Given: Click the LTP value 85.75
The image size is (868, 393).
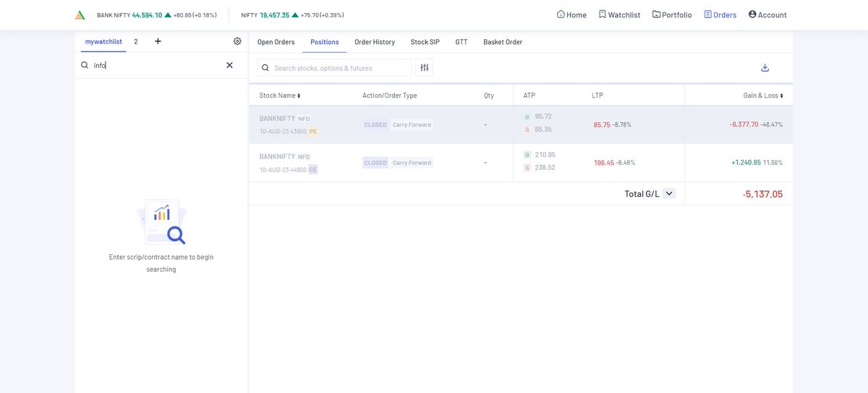Looking at the screenshot, I should click(x=602, y=124).
